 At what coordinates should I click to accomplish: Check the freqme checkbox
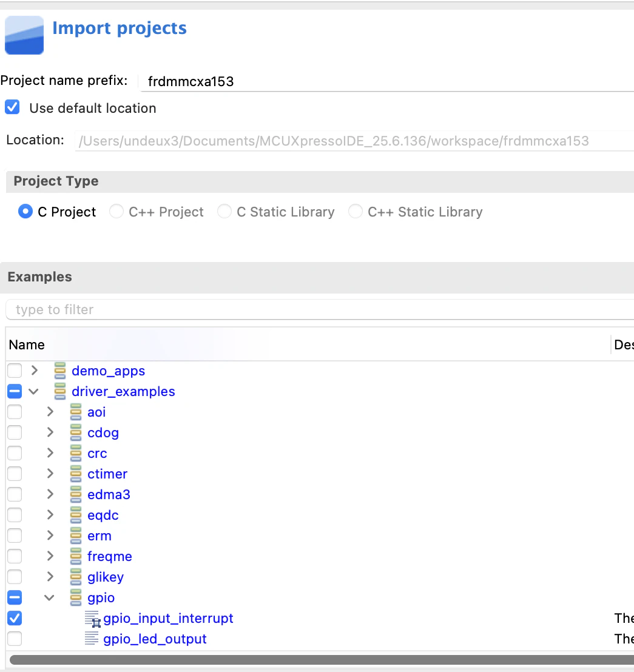[x=15, y=556]
